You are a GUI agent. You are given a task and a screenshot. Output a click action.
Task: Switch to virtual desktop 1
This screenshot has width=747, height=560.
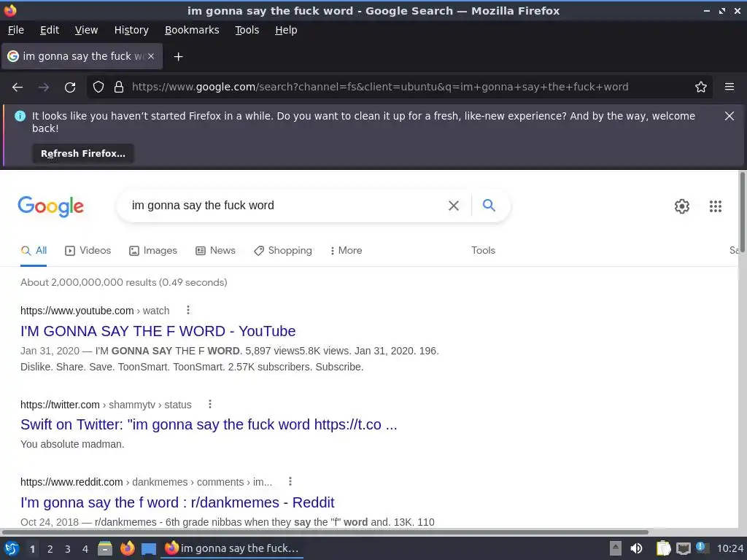pyautogui.click(x=32, y=549)
